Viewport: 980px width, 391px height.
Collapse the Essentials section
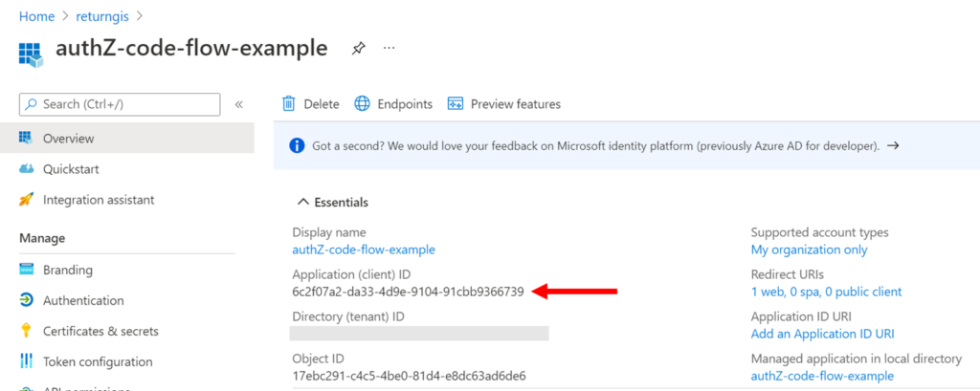pos(332,203)
